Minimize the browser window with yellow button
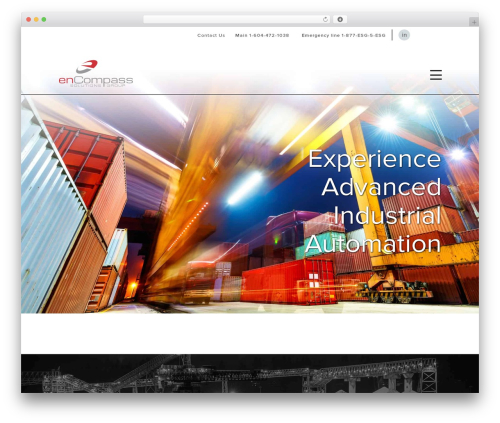This screenshot has height=423, width=500. 36,20
